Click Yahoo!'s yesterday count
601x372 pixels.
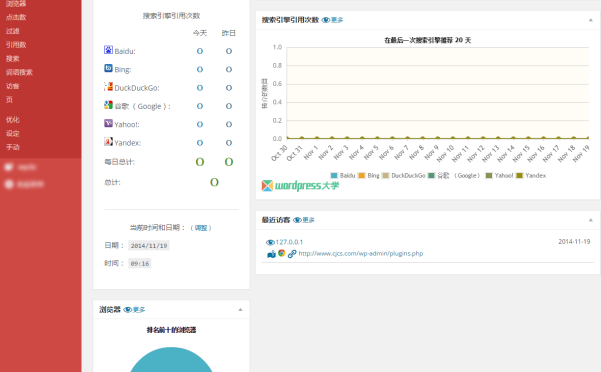click(x=229, y=125)
